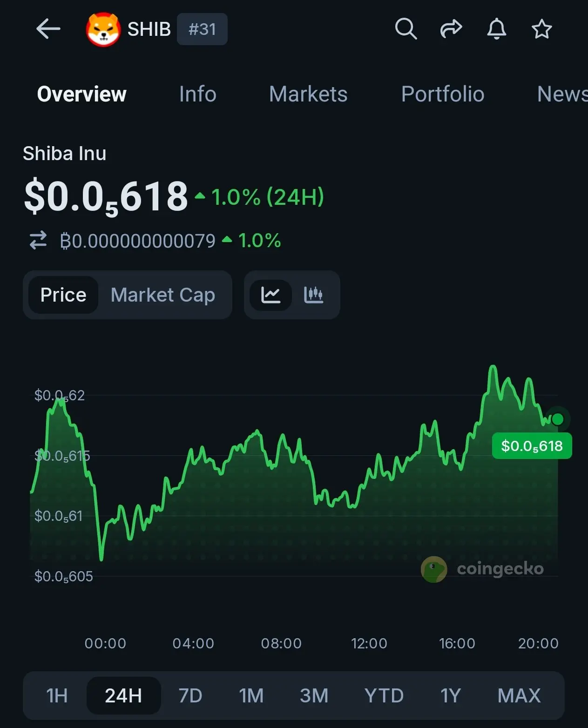Image resolution: width=588 pixels, height=728 pixels.
Task: Tap the share arrow icon
Action: [x=451, y=29]
